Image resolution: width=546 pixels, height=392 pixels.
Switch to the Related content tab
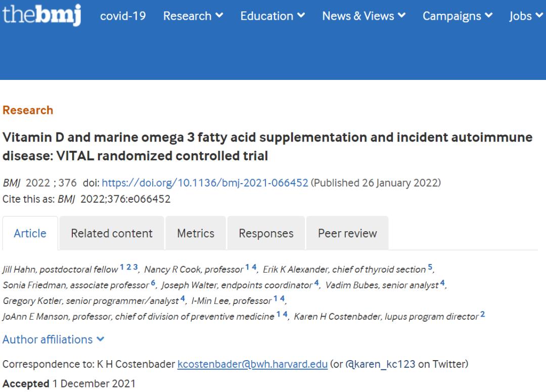112,233
